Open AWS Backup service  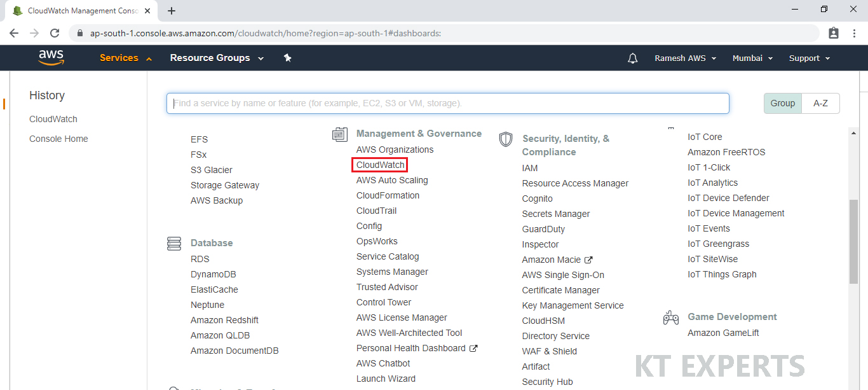pyautogui.click(x=217, y=200)
